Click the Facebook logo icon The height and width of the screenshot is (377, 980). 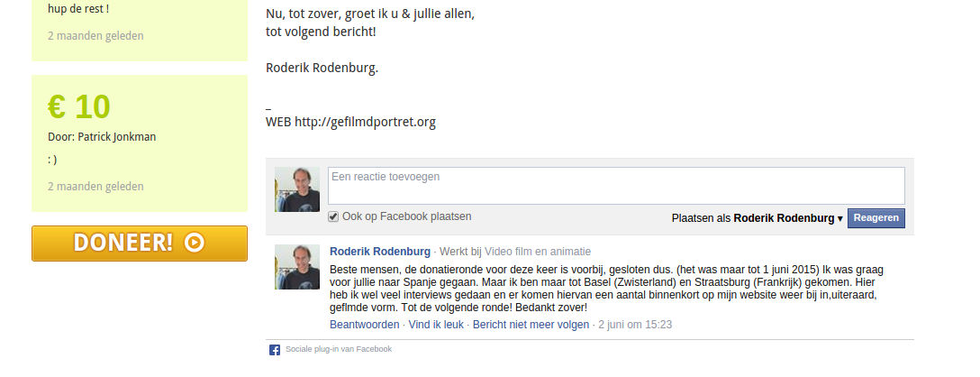click(x=275, y=349)
